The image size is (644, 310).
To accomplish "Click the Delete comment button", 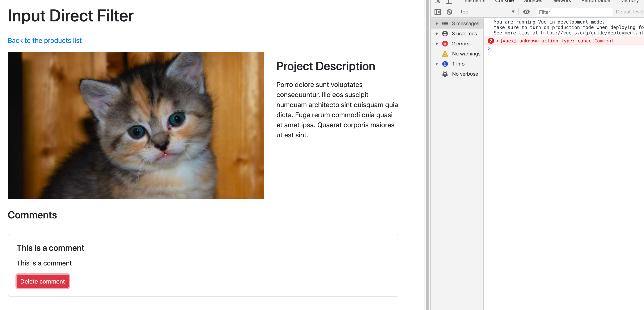I will 42,281.
